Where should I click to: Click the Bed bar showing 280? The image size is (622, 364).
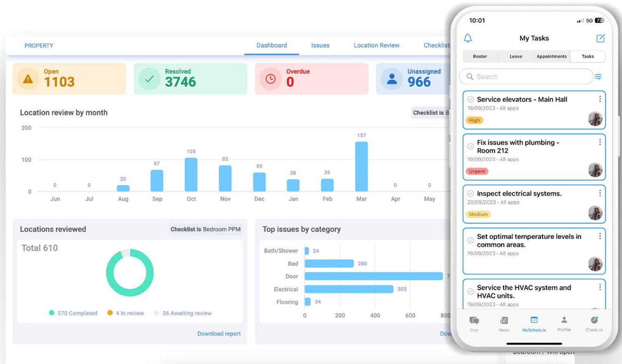(x=329, y=263)
